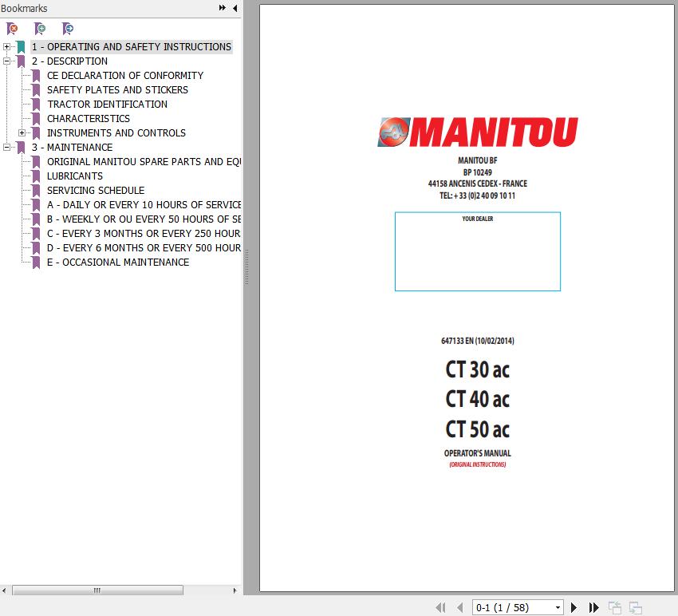Image resolution: width=678 pixels, height=616 pixels.
Task: Open ORIGINAL MANITOU SPARE PARTS bookmark
Action: pos(144,161)
